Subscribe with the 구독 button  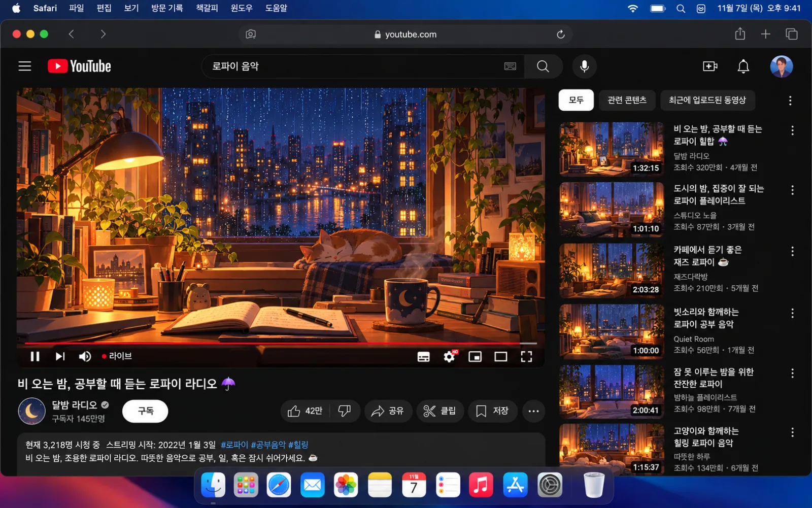pos(145,411)
